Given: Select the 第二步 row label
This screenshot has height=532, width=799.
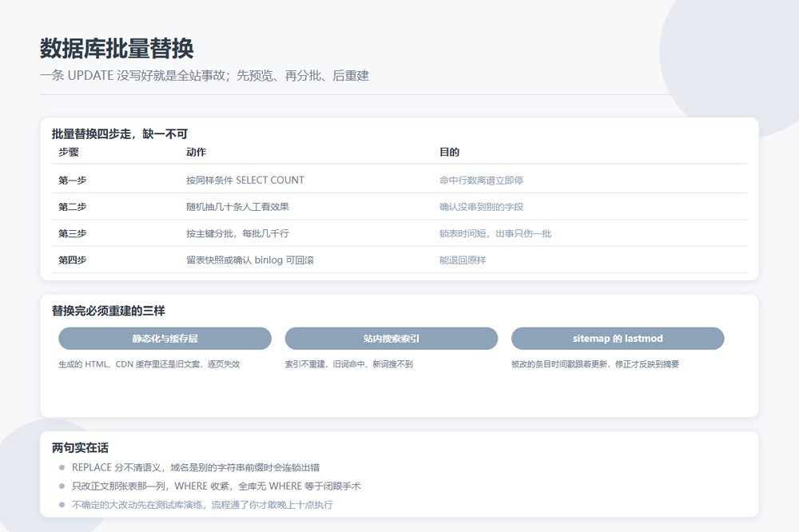Looking at the screenshot, I should [73, 206].
